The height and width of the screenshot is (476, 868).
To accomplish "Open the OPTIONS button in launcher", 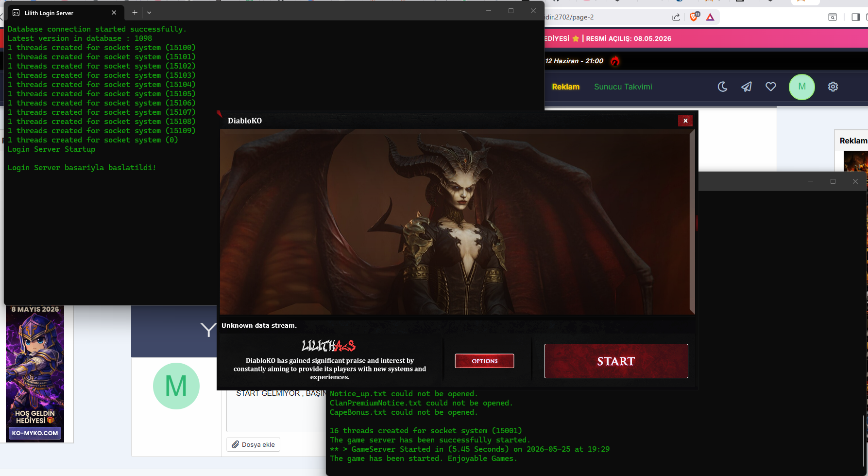I will [484, 361].
